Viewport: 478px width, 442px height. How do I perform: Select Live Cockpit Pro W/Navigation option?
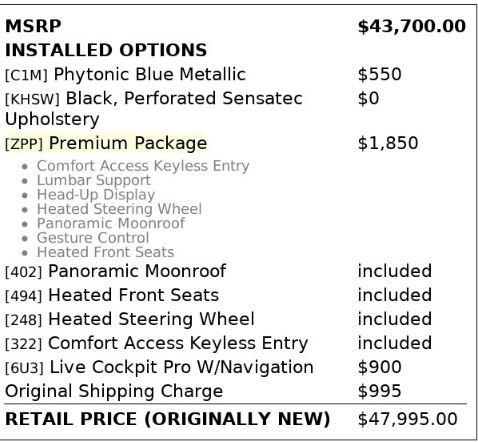click(159, 367)
